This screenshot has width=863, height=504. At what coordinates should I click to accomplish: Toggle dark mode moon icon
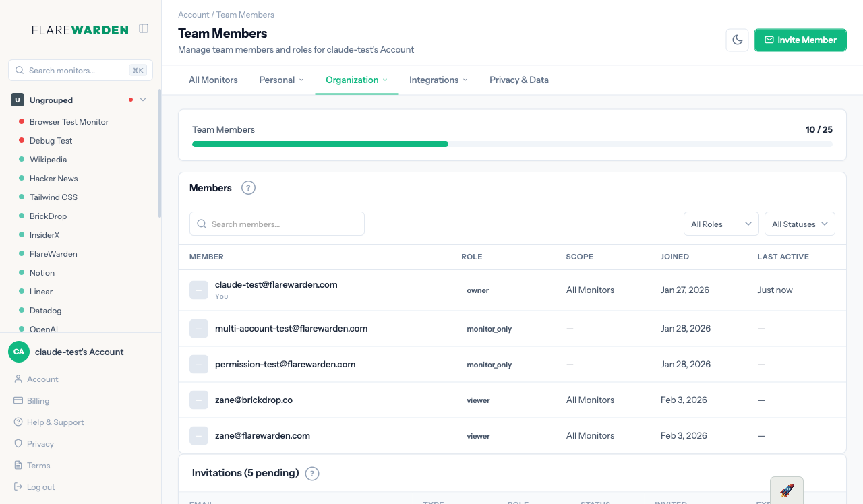click(737, 40)
